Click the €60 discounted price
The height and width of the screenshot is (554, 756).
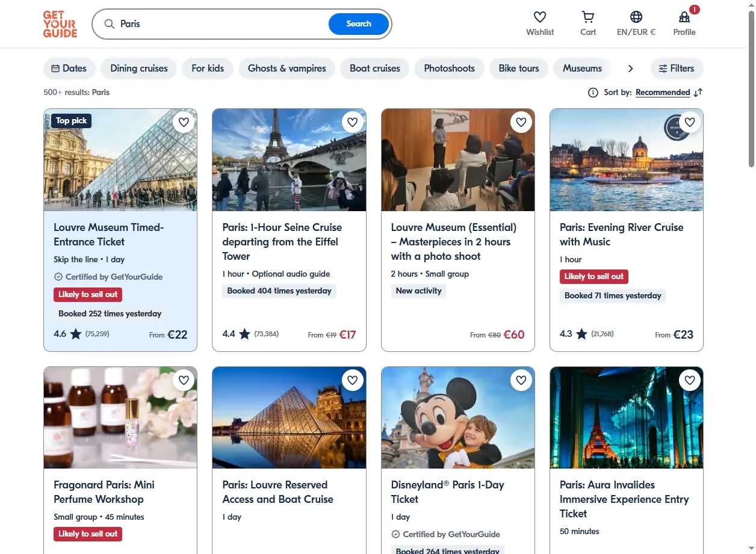(x=514, y=334)
